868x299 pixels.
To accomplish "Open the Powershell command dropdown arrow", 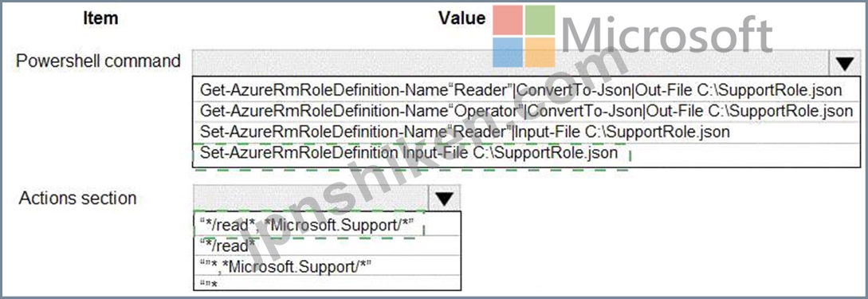I will (x=845, y=64).
